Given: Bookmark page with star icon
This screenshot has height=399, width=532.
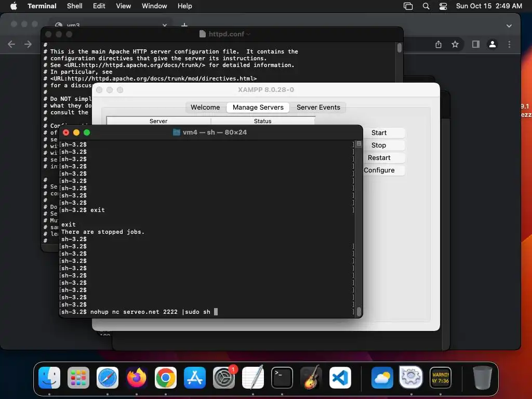Looking at the screenshot, I should click(455, 44).
